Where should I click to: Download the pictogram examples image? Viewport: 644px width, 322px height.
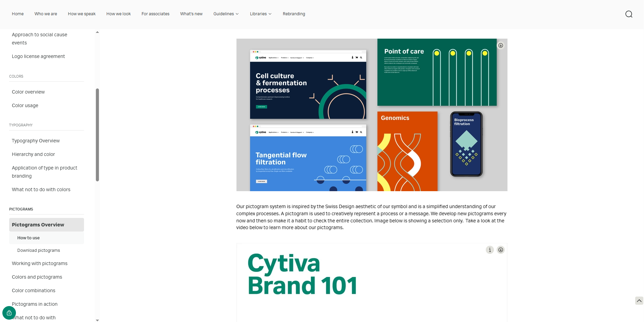500,45
